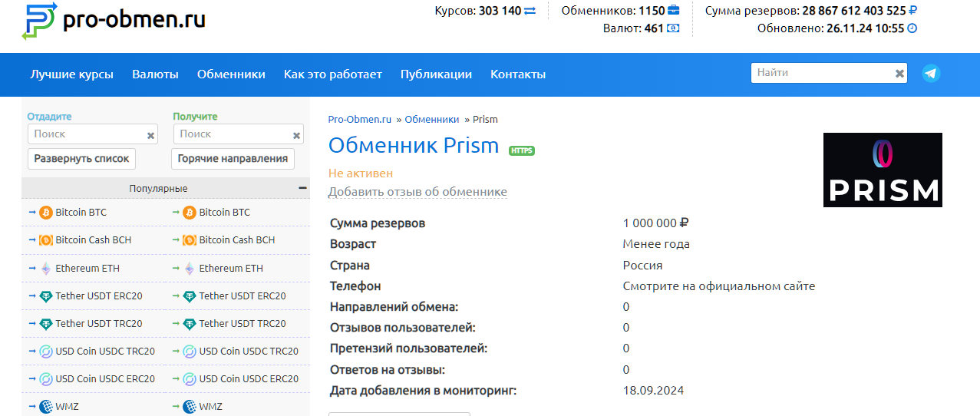Clear the Отдадите search field with X

[150, 135]
